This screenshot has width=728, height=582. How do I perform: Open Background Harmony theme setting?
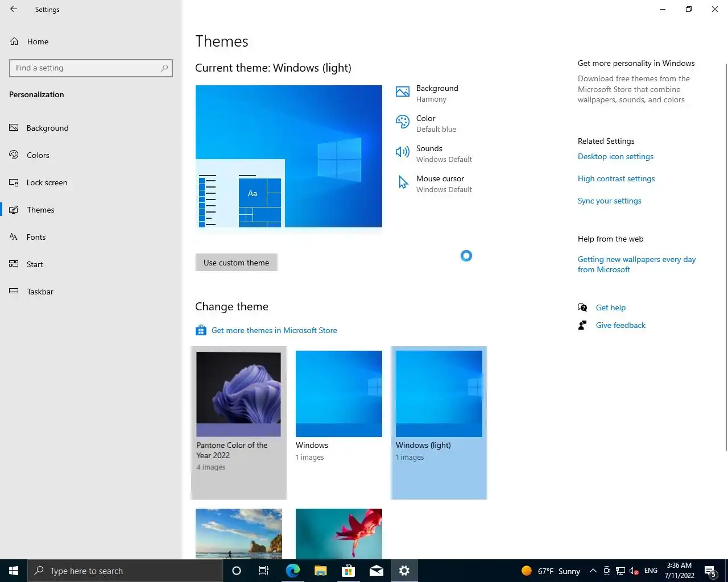click(x=436, y=93)
